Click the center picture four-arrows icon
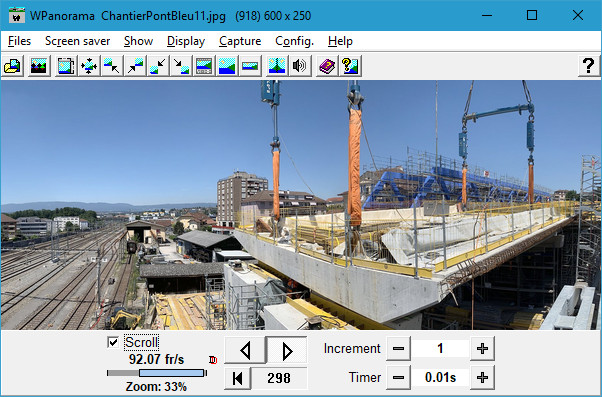602x397 pixels. tap(89, 66)
